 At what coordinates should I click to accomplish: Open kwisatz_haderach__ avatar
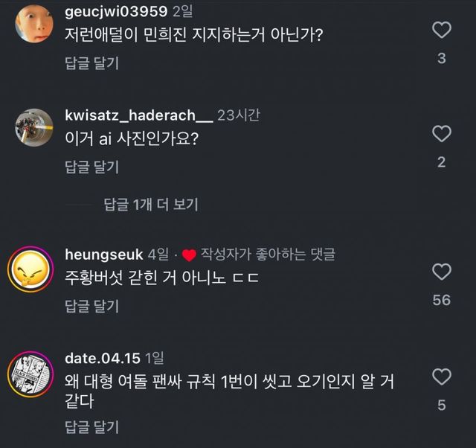point(34,127)
